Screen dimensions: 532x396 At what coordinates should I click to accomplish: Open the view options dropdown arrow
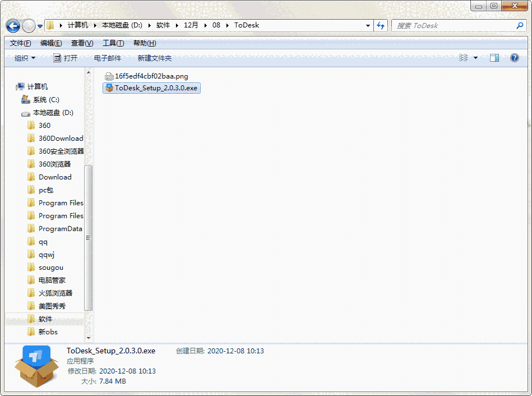coord(476,58)
